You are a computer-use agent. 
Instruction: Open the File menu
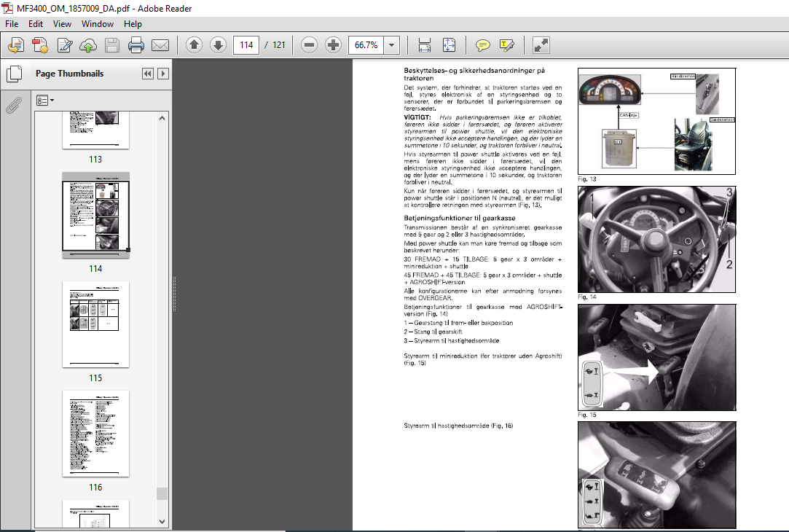pyautogui.click(x=12, y=23)
